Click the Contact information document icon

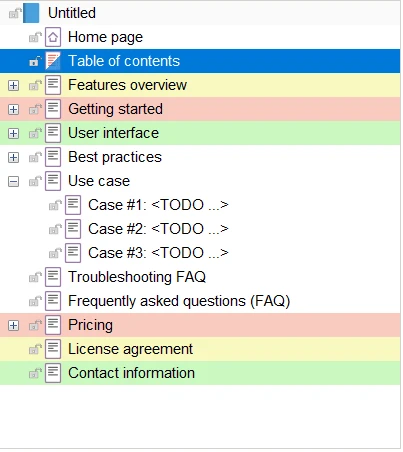coord(53,373)
